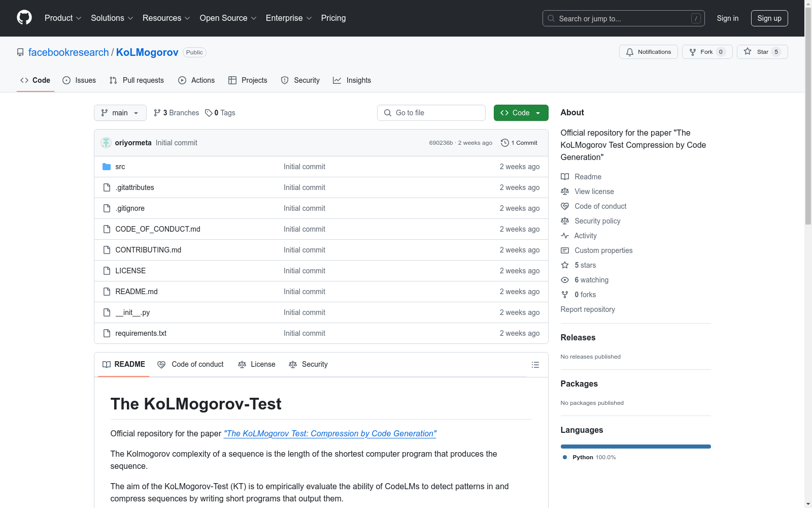Expand the Resources menu

pos(166,18)
